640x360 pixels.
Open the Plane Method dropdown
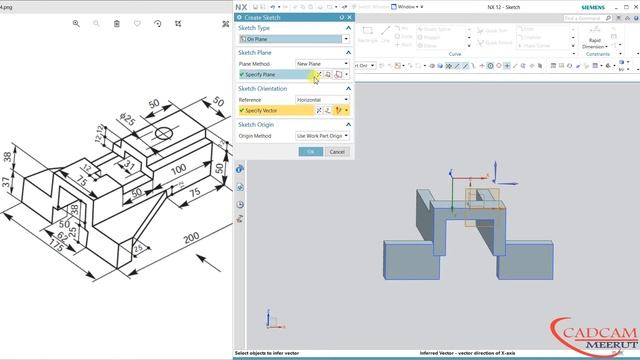coord(322,64)
